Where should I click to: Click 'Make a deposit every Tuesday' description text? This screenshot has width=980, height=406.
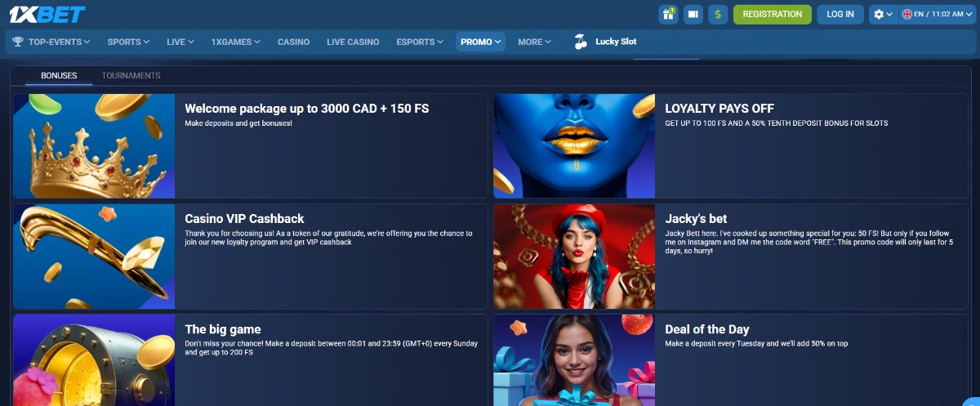pos(756,344)
